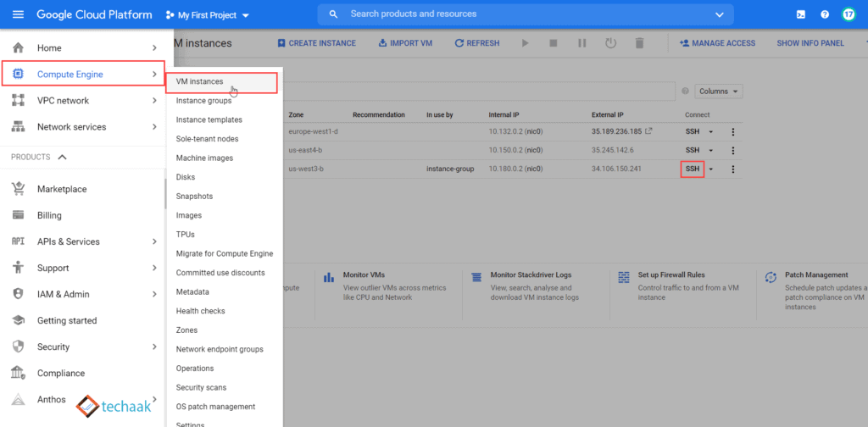This screenshot has width=868, height=427.
Task: Select Disks in submenu
Action: [186, 177]
